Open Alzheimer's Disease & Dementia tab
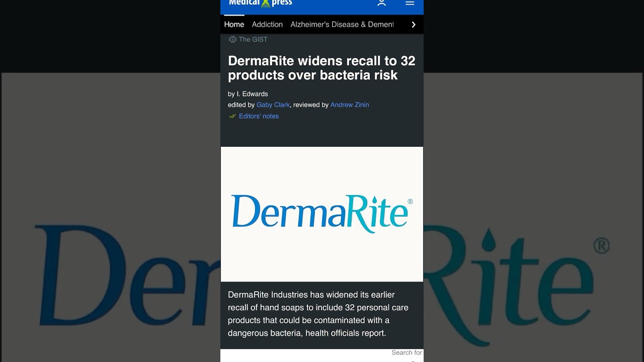 coord(342,24)
